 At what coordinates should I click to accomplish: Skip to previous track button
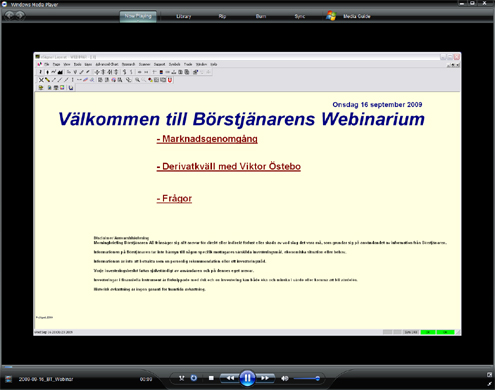pos(230,378)
